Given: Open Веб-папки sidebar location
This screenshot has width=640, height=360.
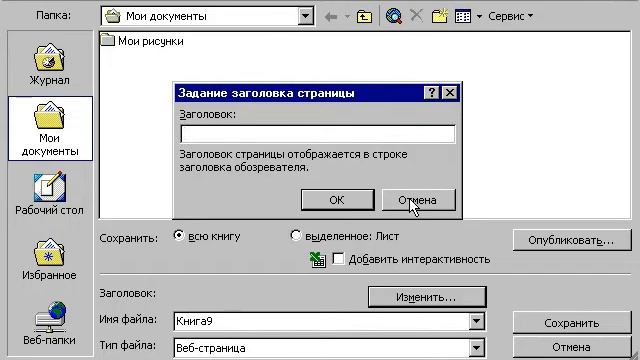Looking at the screenshot, I should (49, 324).
